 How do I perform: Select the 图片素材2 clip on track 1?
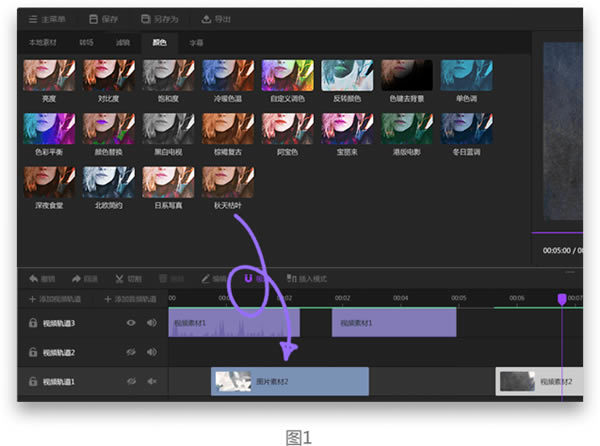click(x=290, y=381)
